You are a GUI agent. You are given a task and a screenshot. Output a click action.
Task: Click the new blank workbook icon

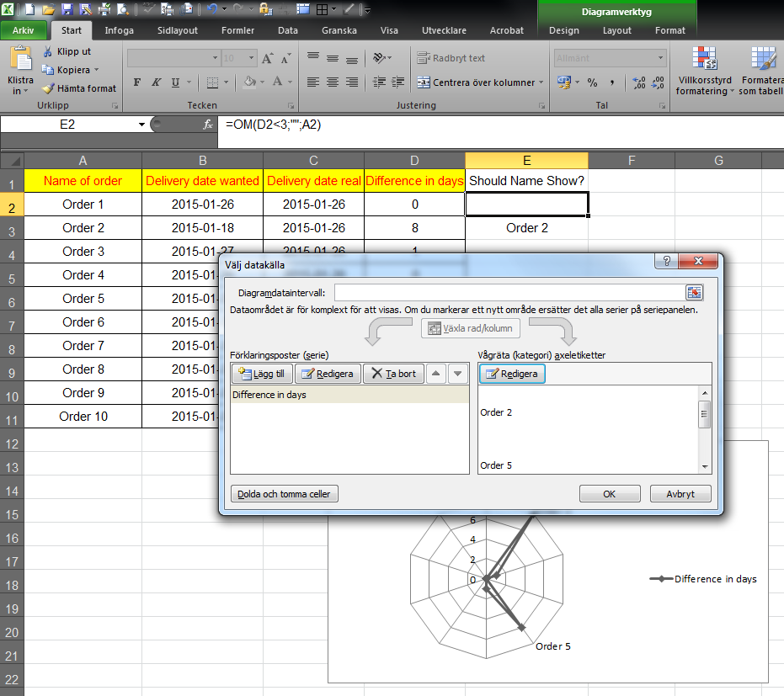point(30,9)
